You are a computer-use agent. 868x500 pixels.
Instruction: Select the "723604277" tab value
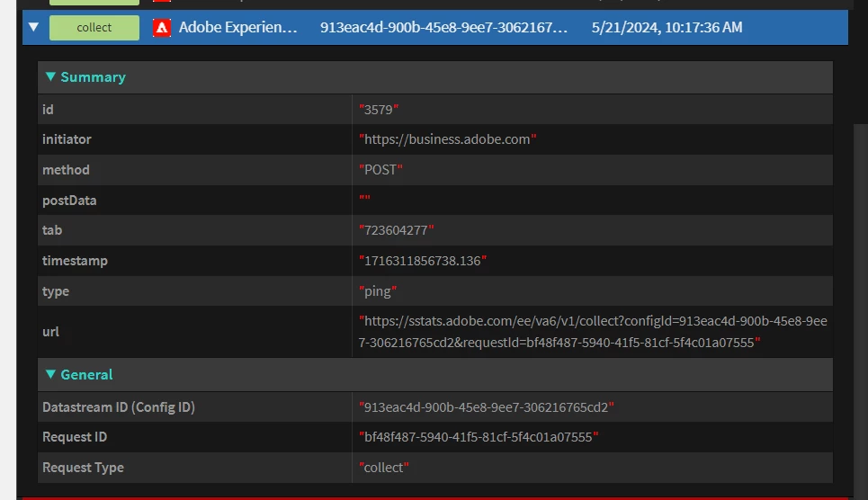pyautogui.click(x=396, y=230)
